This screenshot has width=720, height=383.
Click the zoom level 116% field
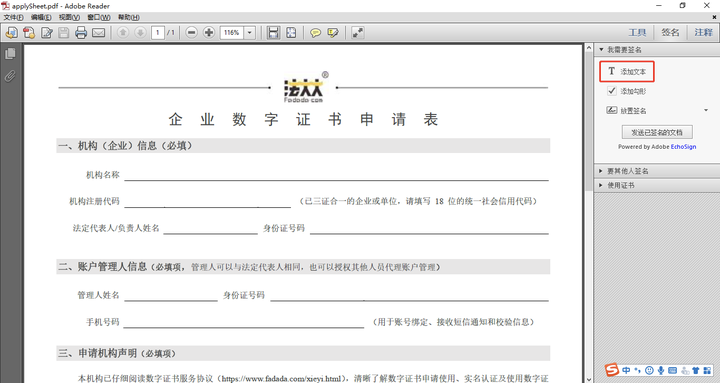[232, 33]
